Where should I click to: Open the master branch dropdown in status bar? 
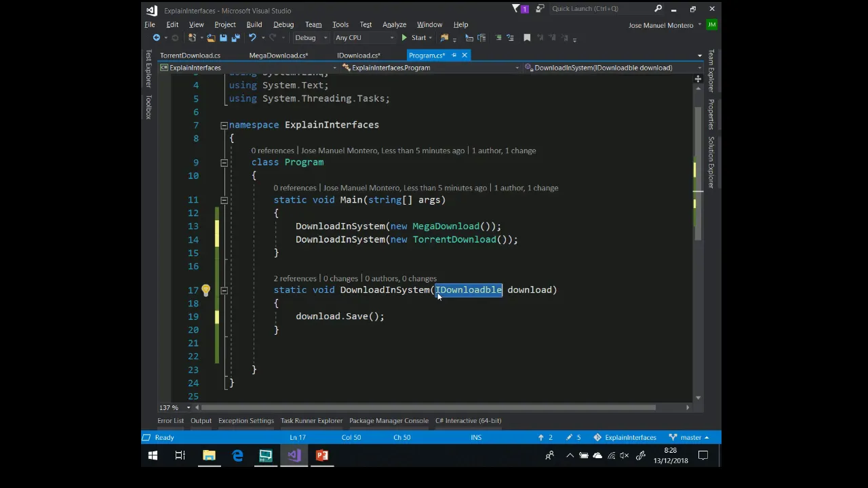click(x=690, y=437)
